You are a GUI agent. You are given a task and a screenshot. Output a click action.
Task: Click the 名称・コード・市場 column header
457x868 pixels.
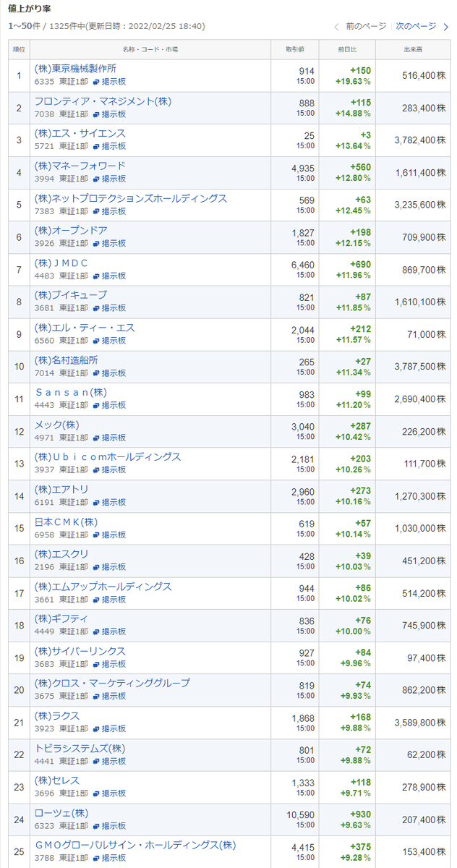tap(150, 49)
